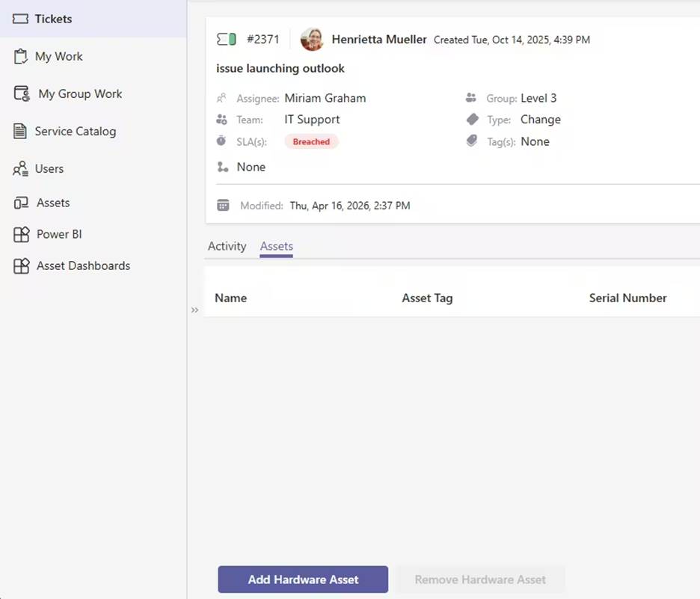This screenshot has height=599, width=700.
Task: Click the Remove Hardware Asset button
Action: (x=480, y=580)
